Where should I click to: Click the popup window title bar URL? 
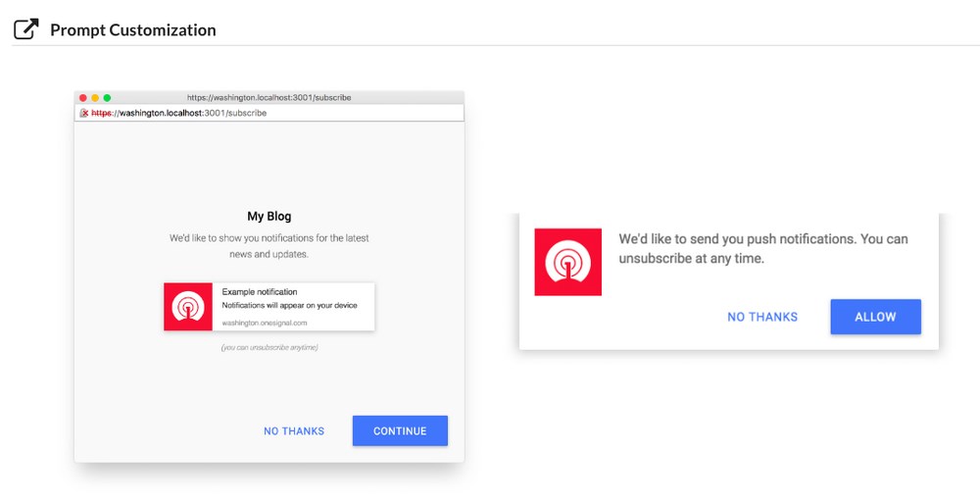pos(269,97)
